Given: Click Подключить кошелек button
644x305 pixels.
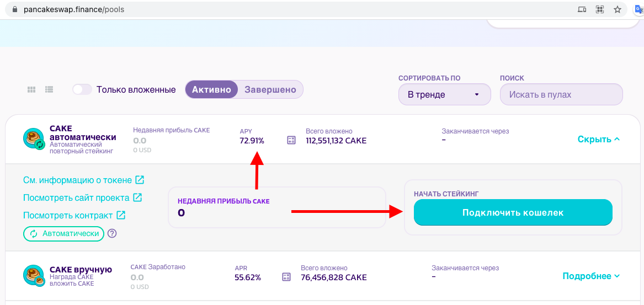Looking at the screenshot, I should (513, 213).
